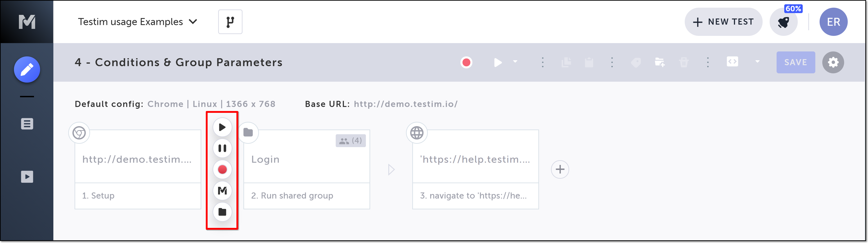868x243 pixels.
Task: Run the test with top play button
Action: (498, 62)
